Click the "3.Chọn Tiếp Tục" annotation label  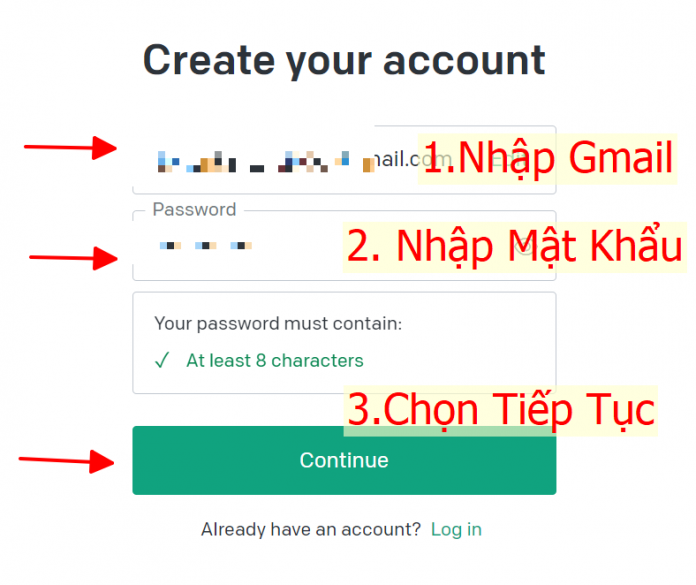click(x=500, y=410)
